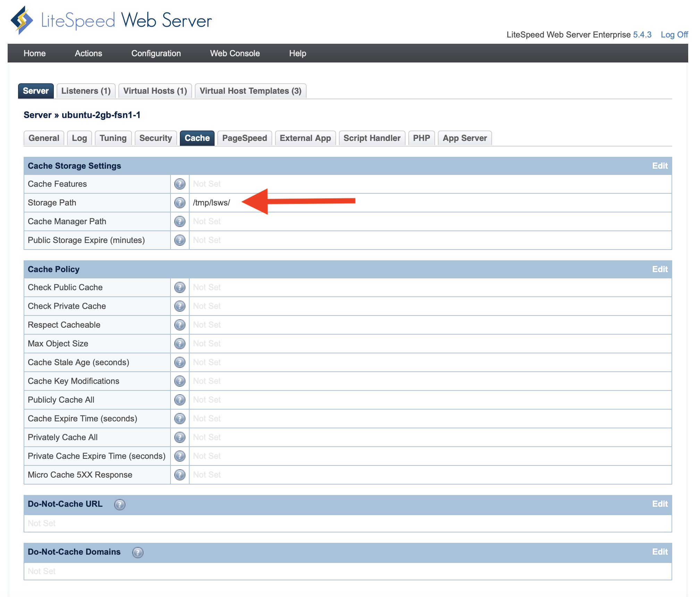Click the Do-Not-Cache Domains help icon
This screenshot has height=597, width=700.
pyautogui.click(x=138, y=552)
